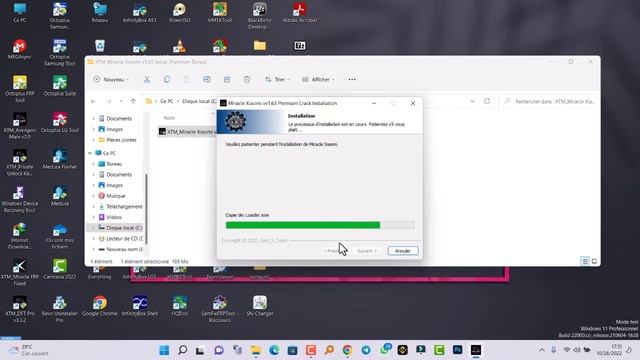
Task: Open the Windows Start menu
Action: (x=164, y=350)
